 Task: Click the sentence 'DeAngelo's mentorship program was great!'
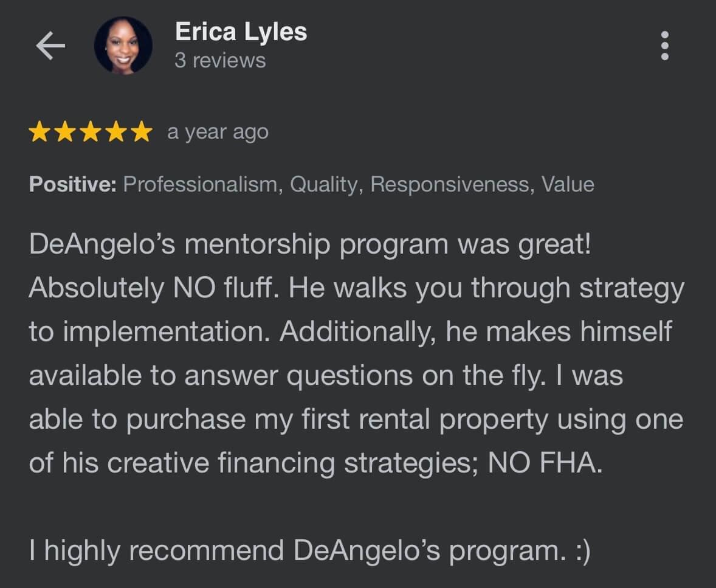(310, 245)
